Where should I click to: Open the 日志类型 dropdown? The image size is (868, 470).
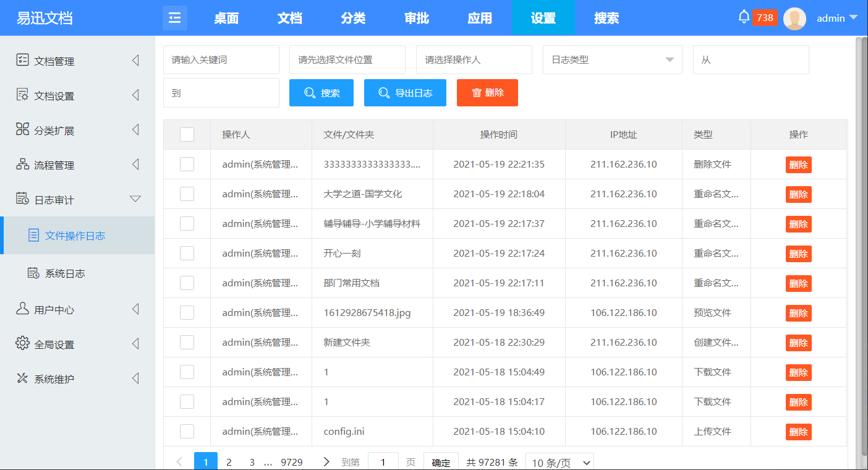[x=613, y=60]
